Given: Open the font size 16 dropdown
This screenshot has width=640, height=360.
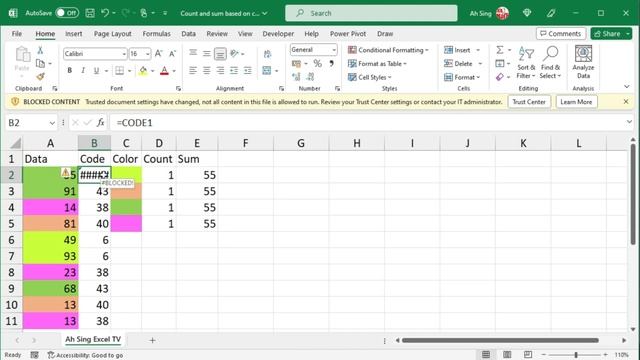Looking at the screenshot, I should click(147, 54).
